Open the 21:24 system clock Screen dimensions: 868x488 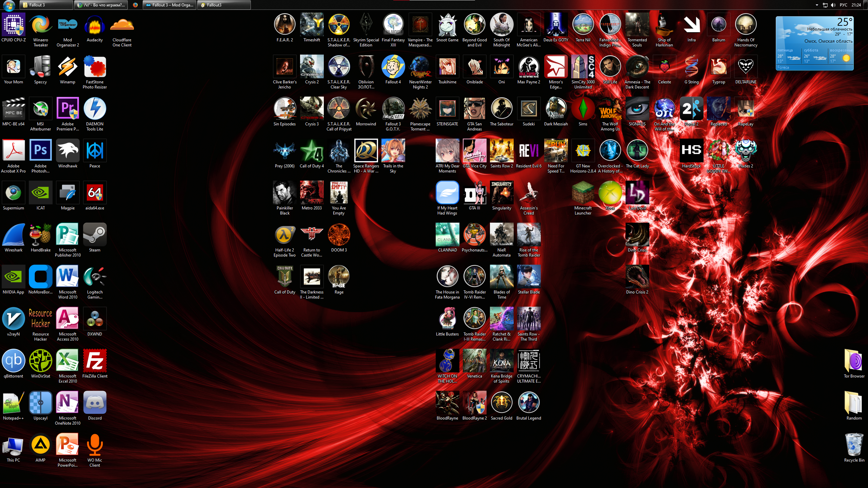pyautogui.click(x=856, y=5)
